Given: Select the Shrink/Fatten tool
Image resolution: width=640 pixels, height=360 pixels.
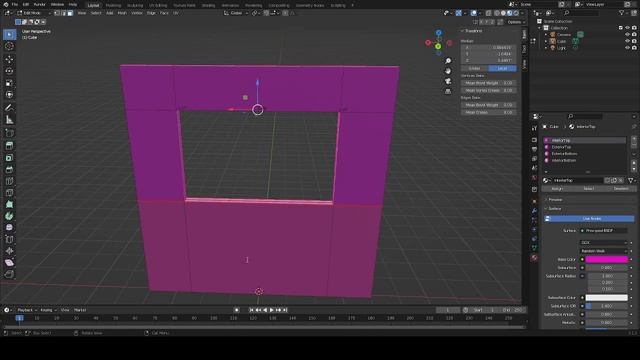Looking at the screenshot, I should coord(9,251).
